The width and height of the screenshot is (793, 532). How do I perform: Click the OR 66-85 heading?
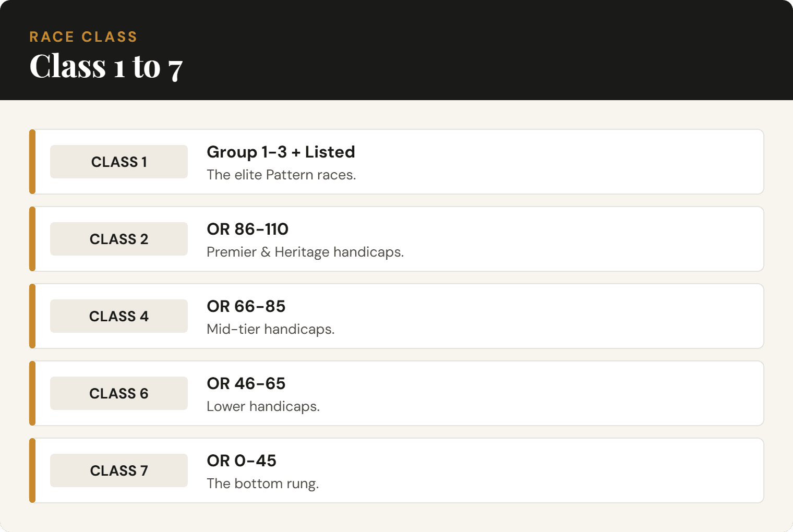coord(246,306)
